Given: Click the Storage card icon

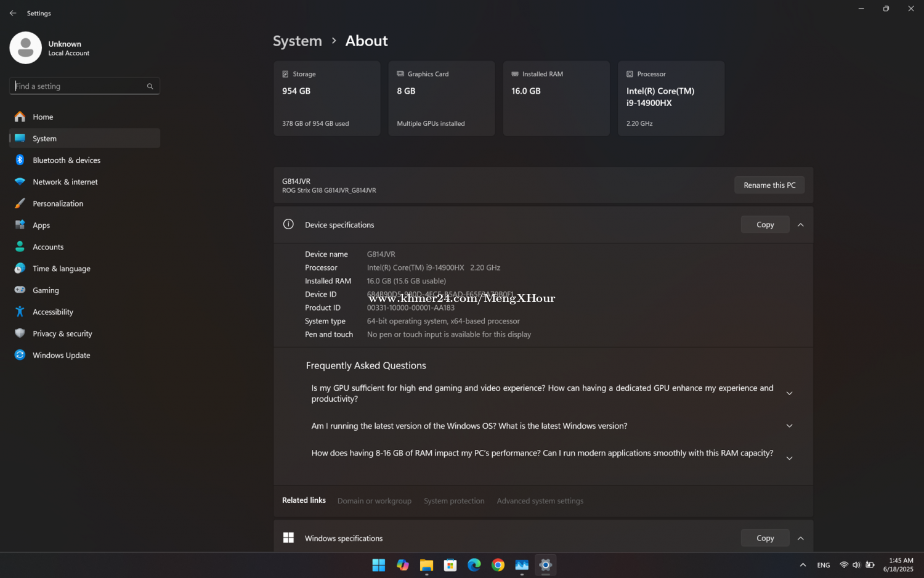Looking at the screenshot, I should point(285,74).
